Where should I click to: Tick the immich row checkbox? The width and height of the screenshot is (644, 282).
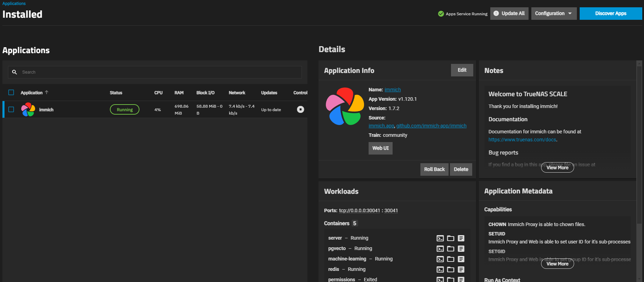(x=11, y=109)
